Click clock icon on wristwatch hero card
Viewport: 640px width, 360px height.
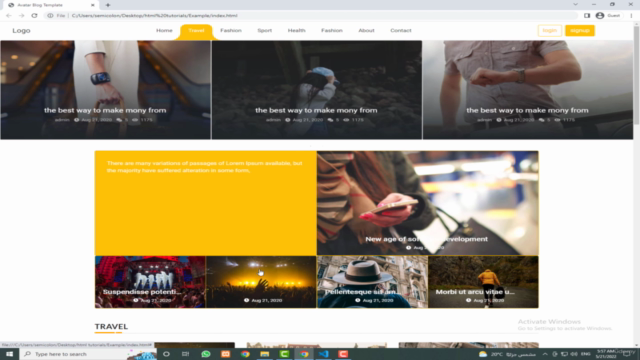coord(499,120)
